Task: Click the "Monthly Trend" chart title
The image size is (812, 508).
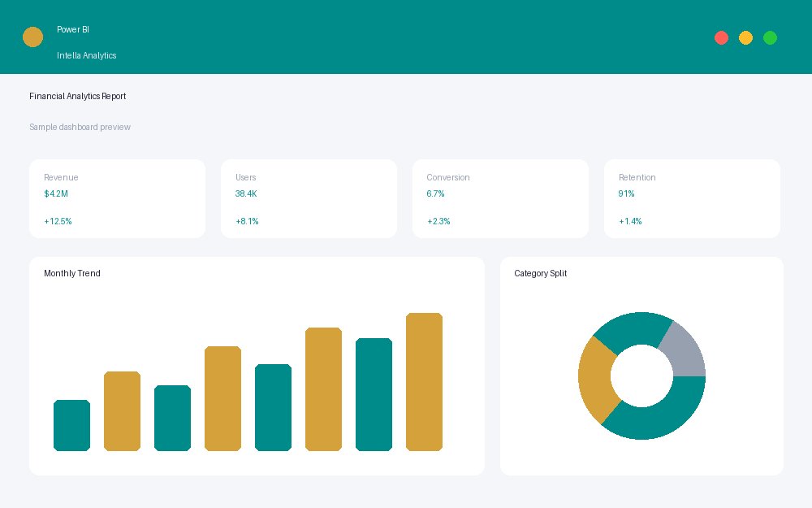Action: pyautogui.click(x=72, y=273)
